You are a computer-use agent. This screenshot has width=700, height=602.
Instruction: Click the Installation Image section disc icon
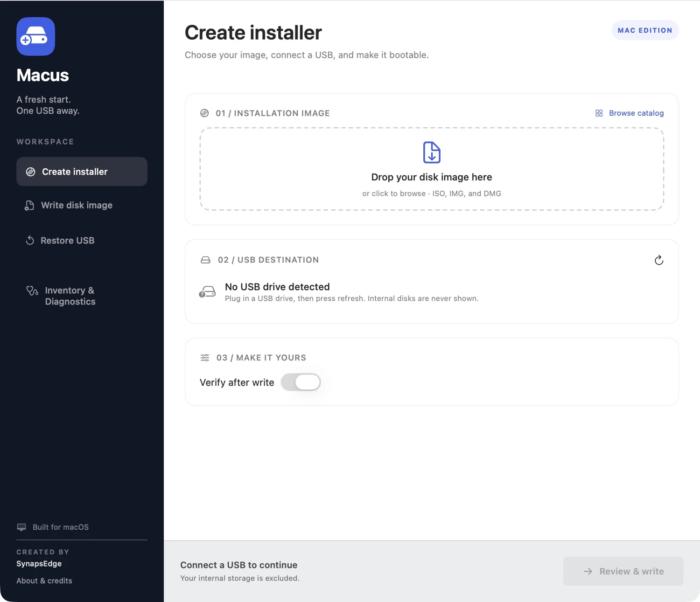(204, 113)
